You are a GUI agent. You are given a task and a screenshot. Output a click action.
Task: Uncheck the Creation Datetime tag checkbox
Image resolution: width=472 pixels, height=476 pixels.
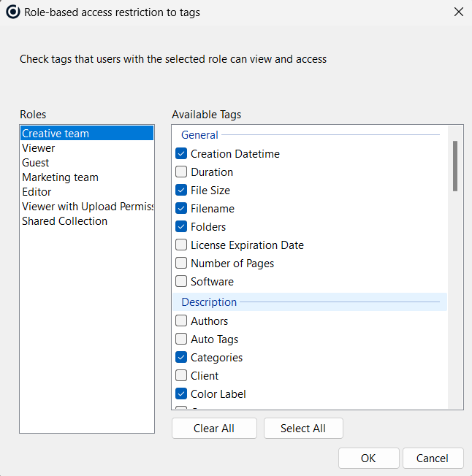click(181, 154)
